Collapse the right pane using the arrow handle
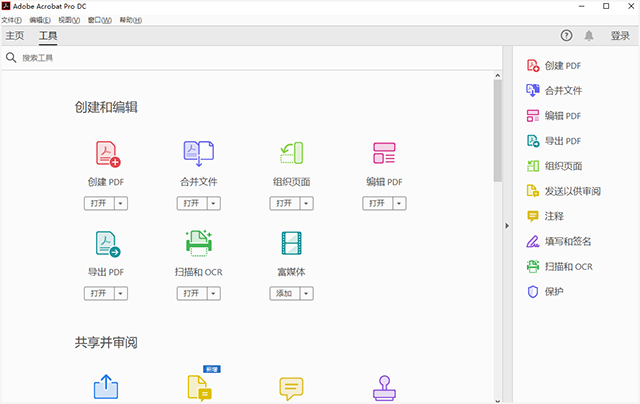The image size is (640, 404). point(507,226)
